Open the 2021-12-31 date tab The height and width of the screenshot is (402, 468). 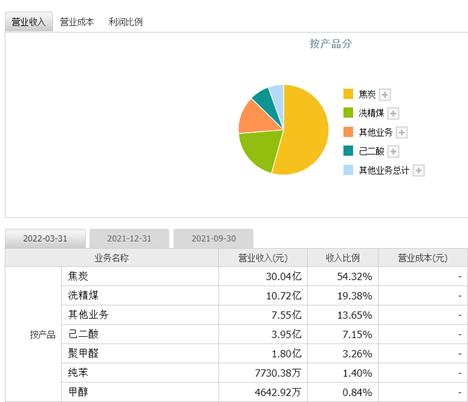(x=129, y=238)
